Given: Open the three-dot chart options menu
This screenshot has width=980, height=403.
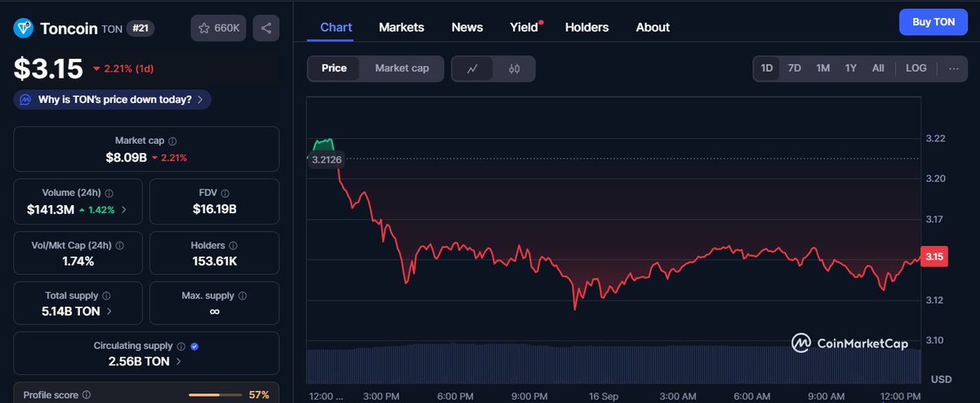Looking at the screenshot, I should [953, 68].
